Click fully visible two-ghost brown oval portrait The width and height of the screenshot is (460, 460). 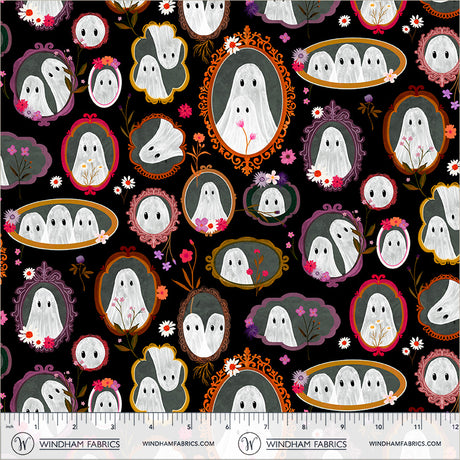[203, 324]
